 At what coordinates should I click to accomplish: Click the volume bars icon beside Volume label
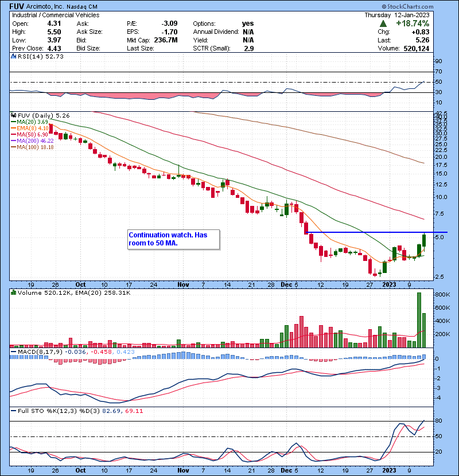coord(13,292)
